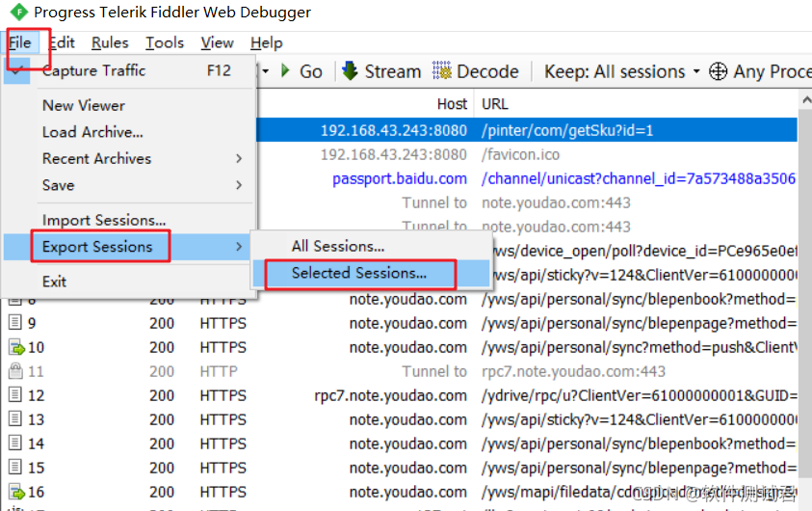The width and height of the screenshot is (812, 511).
Task: Open the Rules menu
Action: [110, 42]
